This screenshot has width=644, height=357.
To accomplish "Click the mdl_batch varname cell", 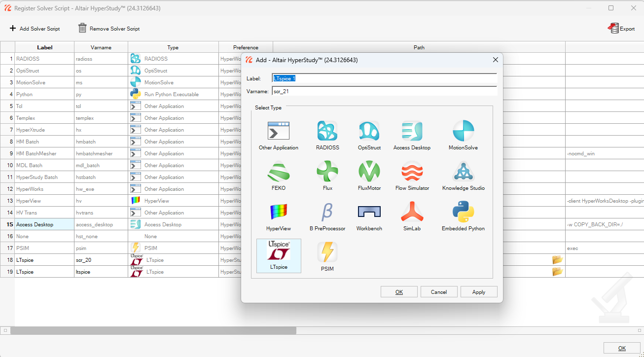I will pyautogui.click(x=101, y=165).
